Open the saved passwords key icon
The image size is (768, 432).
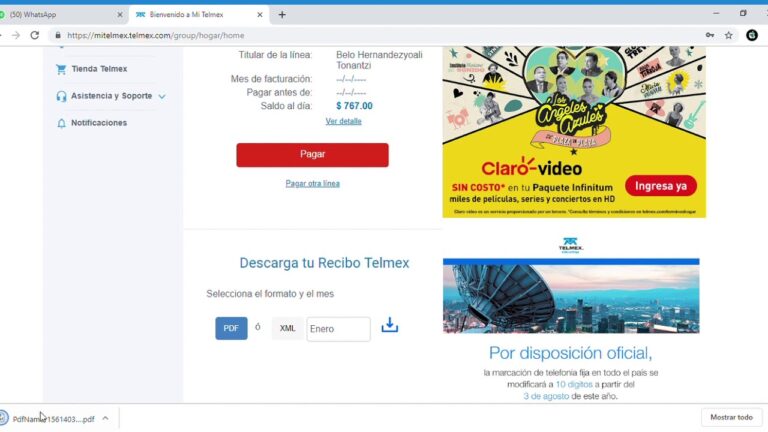pos(710,35)
